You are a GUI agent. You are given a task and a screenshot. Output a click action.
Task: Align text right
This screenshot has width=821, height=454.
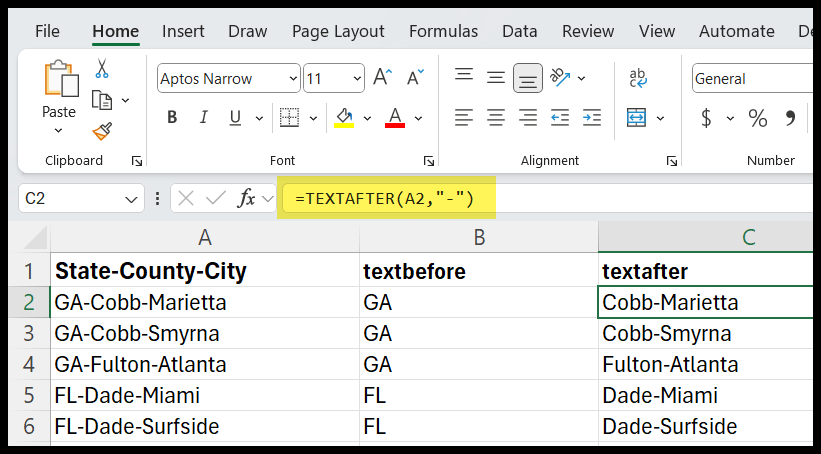(528, 118)
